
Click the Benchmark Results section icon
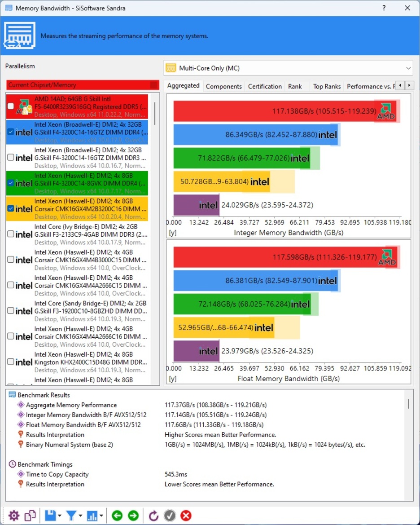point(12,395)
